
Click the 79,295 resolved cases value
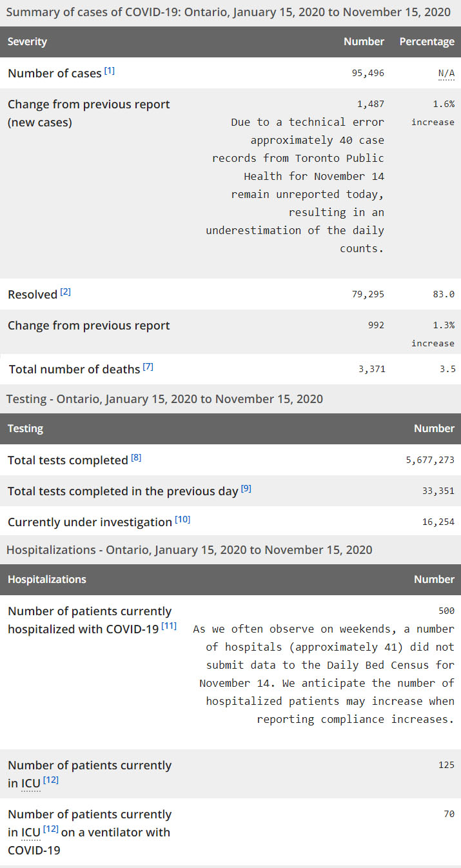coord(368,294)
